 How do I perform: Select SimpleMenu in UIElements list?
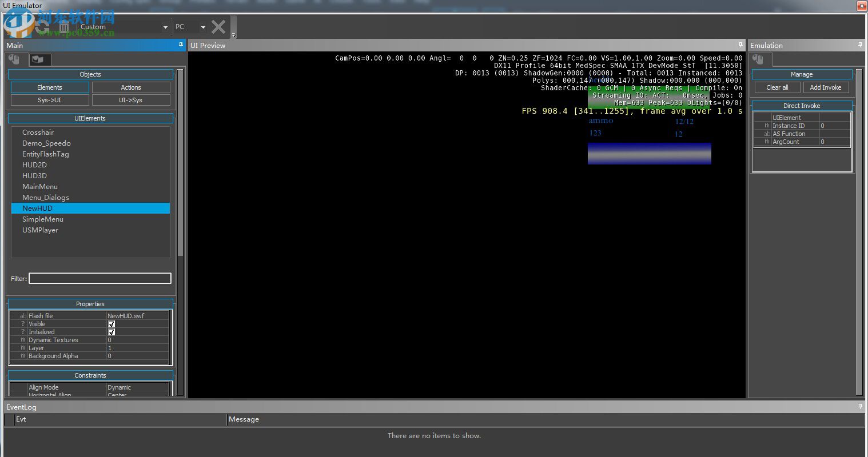tap(90, 219)
